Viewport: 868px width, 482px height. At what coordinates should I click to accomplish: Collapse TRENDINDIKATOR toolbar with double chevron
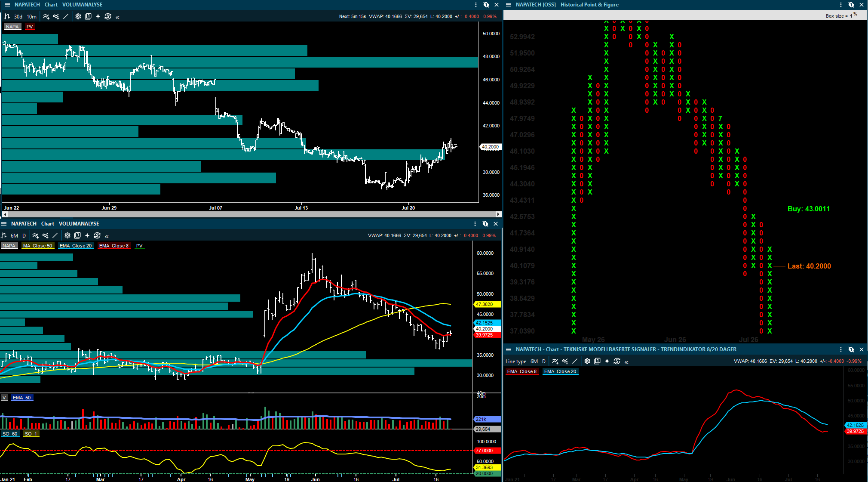click(626, 362)
